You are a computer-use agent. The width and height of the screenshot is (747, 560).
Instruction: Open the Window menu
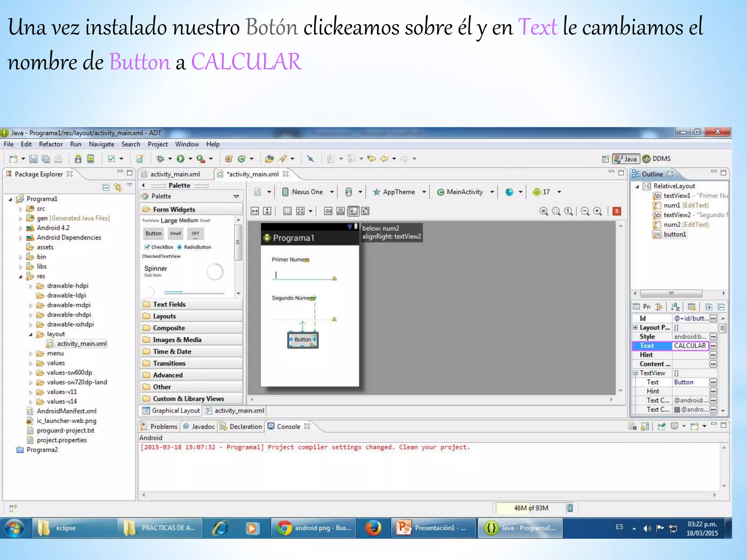187,144
